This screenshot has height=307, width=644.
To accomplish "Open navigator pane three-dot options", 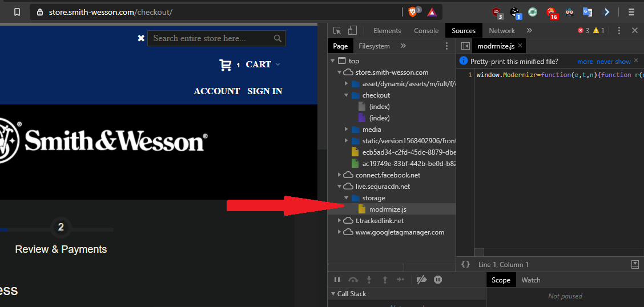I will coord(447,46).
